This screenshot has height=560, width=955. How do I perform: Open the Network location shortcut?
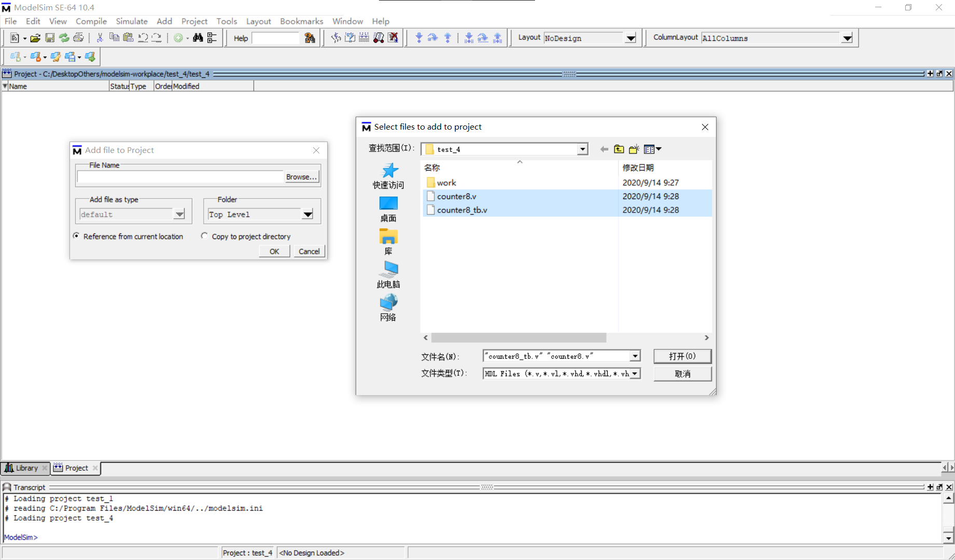388,307
